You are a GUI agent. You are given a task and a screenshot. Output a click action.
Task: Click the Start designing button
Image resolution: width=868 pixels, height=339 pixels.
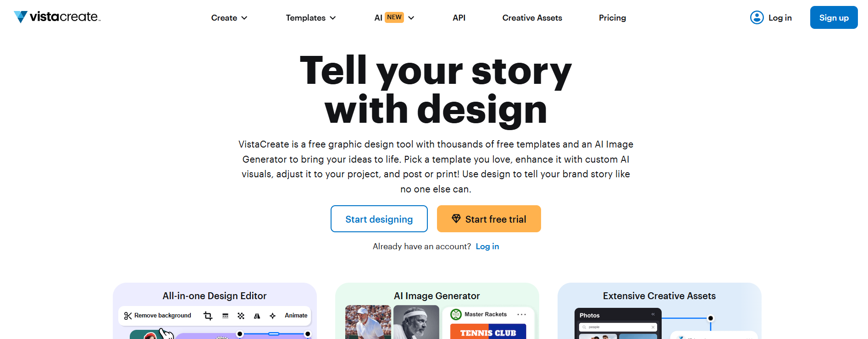[379, 219]
